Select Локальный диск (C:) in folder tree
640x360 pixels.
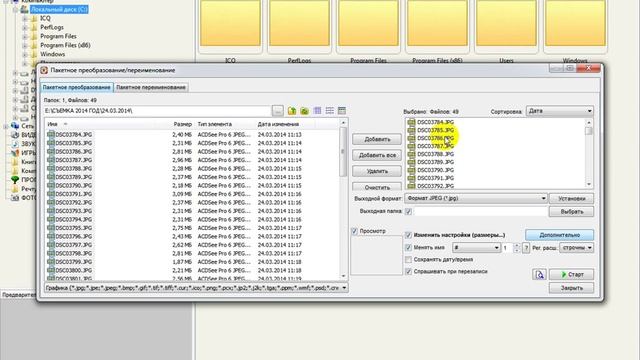[59, 9]
